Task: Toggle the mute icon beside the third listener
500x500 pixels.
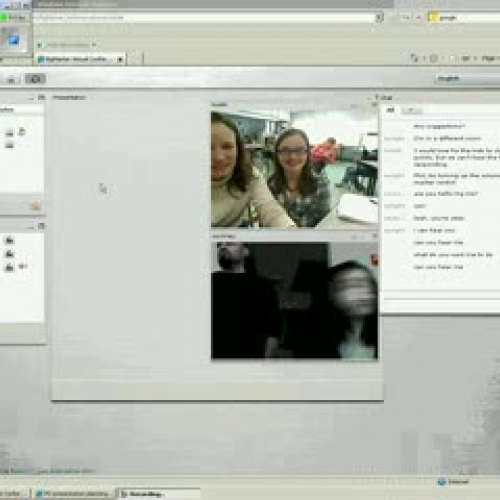Action: click(x=23, y=266)
